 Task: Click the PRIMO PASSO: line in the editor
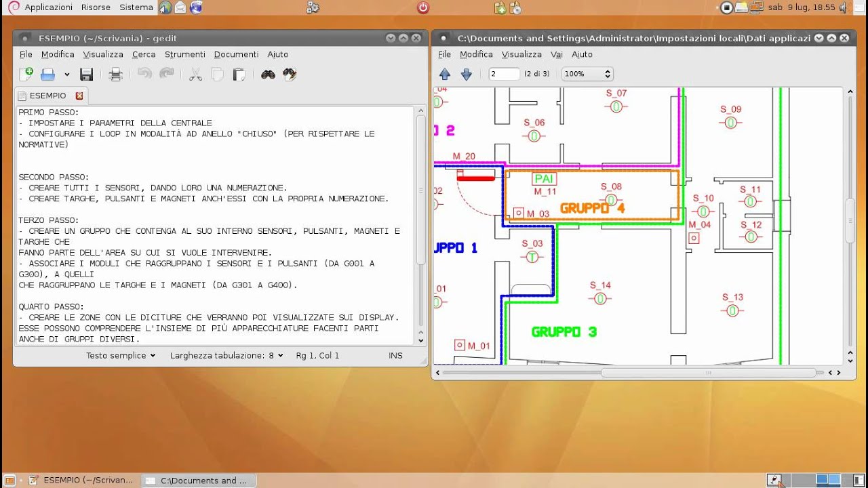click(x=48, y=112)
